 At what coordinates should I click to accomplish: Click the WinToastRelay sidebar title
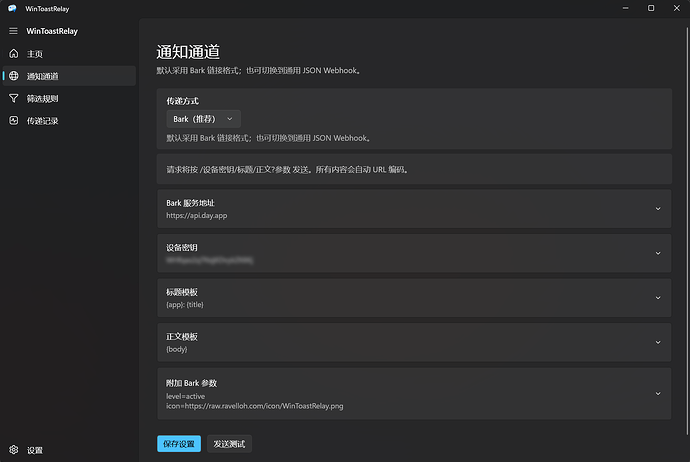[52, 31]
